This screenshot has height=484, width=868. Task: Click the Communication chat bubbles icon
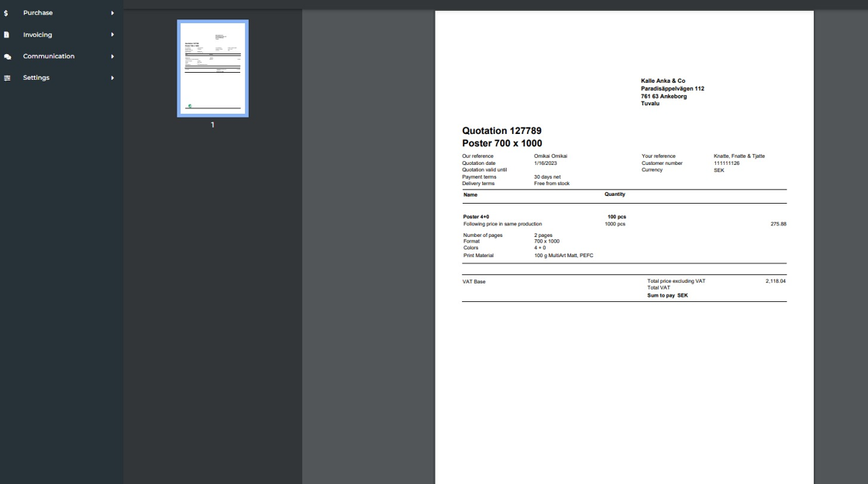click(x=7, y=57)
